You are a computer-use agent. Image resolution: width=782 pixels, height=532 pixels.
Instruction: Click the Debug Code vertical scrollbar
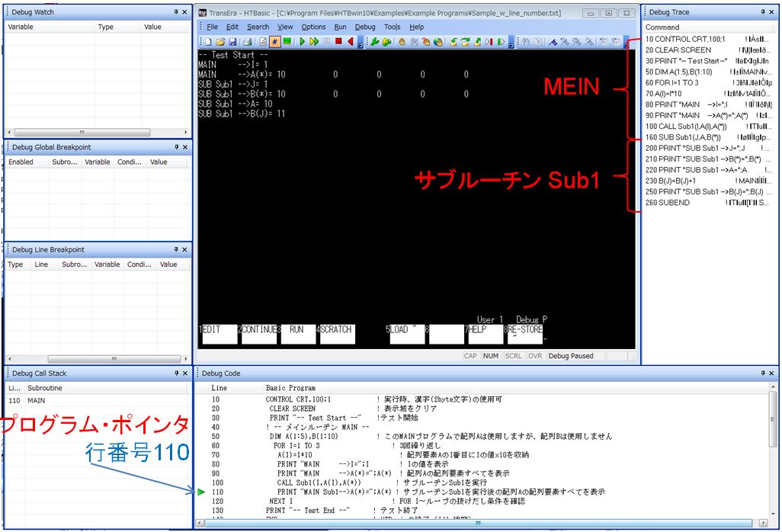click(774, 451)
